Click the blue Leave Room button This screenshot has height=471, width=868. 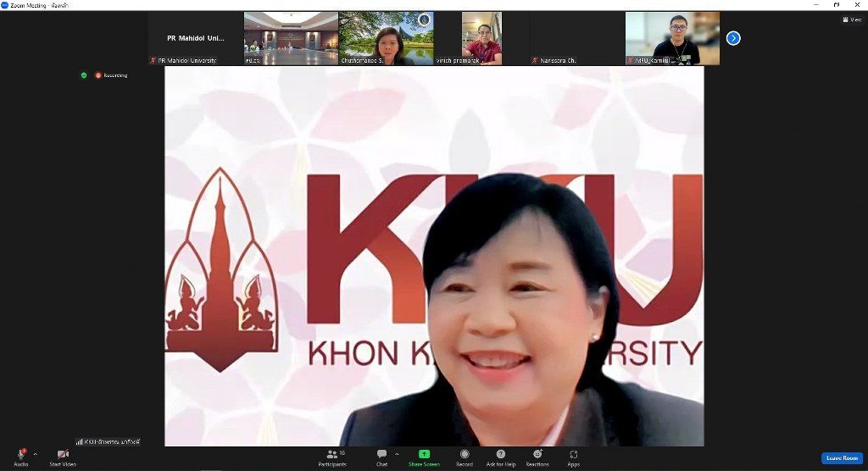coord(842,457)
